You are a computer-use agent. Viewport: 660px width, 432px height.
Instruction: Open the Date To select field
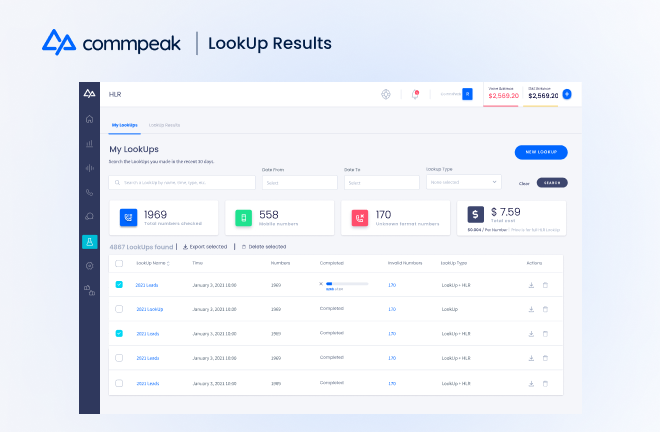(x=382, y=183)
